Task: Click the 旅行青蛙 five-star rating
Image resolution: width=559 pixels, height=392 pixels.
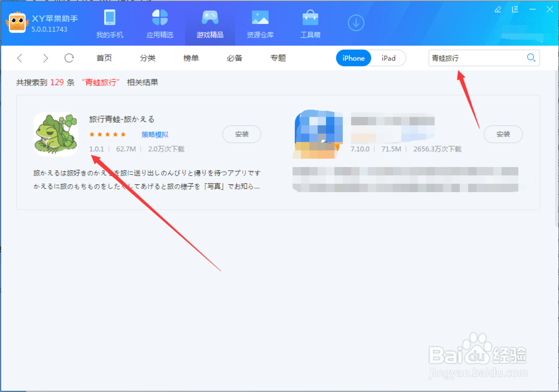Action: point(107,135)
